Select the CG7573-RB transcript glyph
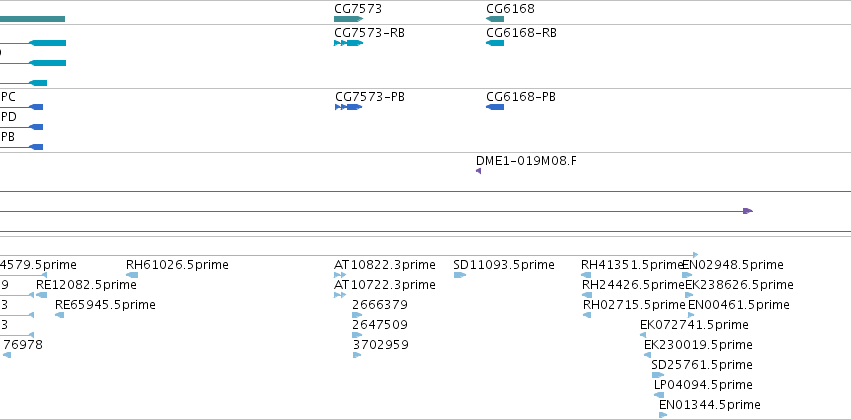The height and width of the screenshot is (420, 851). pyautogui.click(x=348, y=43)
